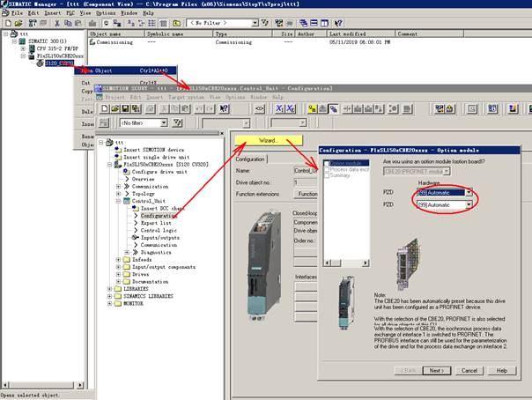Click the new file icon in the SCOUT toolbar
532x400 pixels.
click(x=105, y=108)
